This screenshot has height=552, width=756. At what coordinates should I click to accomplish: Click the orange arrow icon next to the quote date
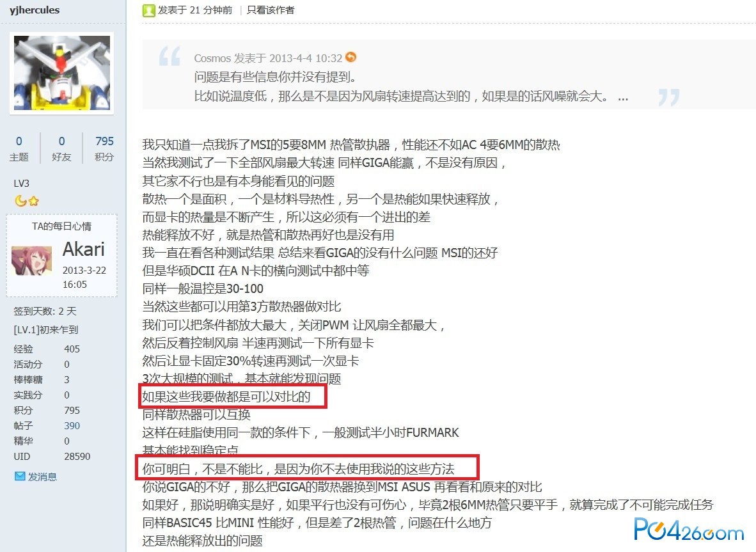tap(351, 58)
